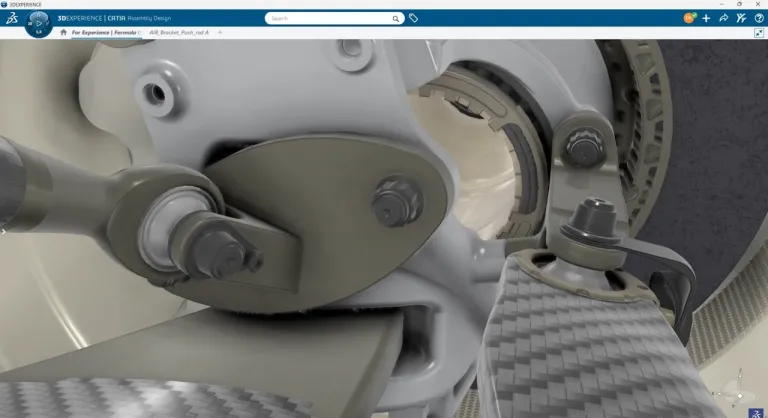The height and width of the screenshot is (418, 768).
Task: Toggle the fullscreen expand icon
Action: 759,33
